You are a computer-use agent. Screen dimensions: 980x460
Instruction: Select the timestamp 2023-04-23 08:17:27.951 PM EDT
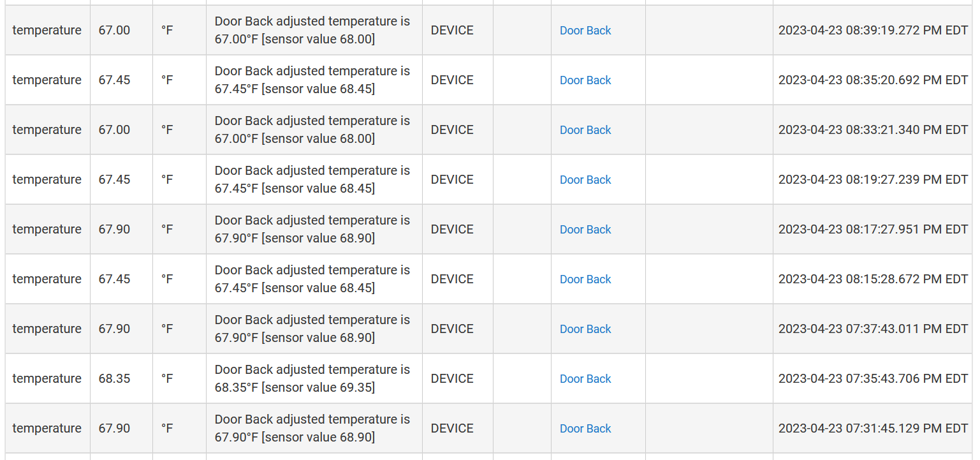tap(873, 230)
